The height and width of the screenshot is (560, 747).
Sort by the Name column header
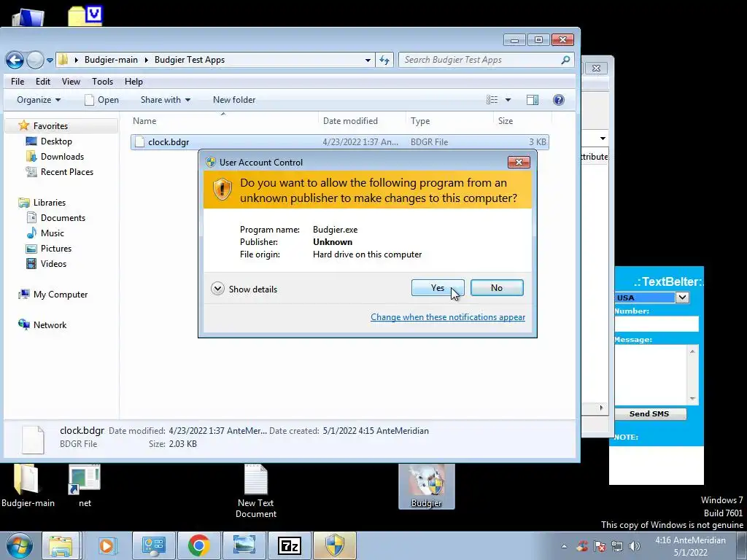tap(224, 121)
